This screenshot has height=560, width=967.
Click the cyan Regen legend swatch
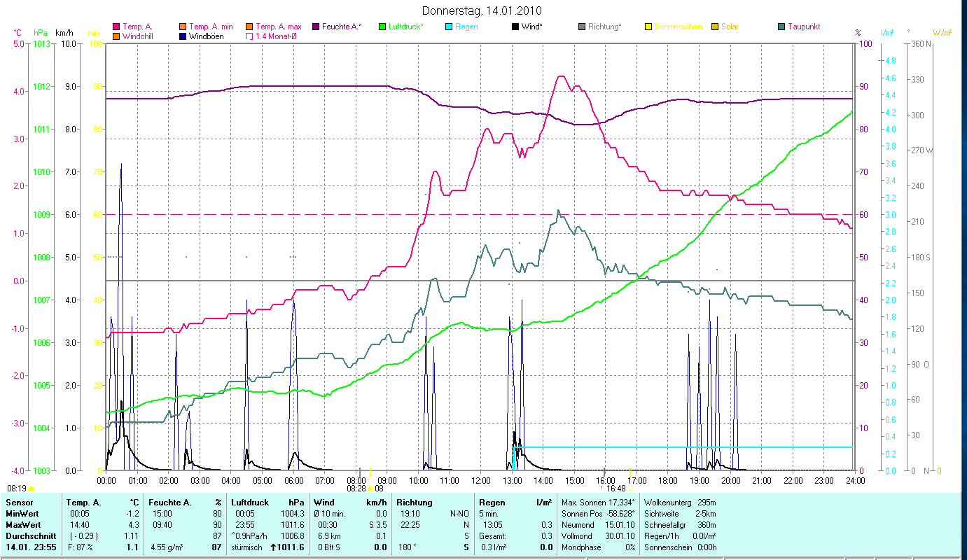click(x=449, y=27)
